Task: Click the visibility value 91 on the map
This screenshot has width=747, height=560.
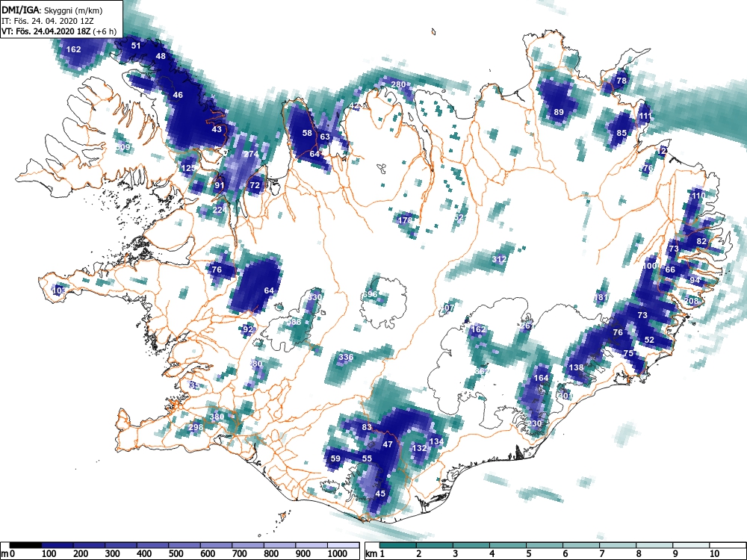Action: pos(219,185)
